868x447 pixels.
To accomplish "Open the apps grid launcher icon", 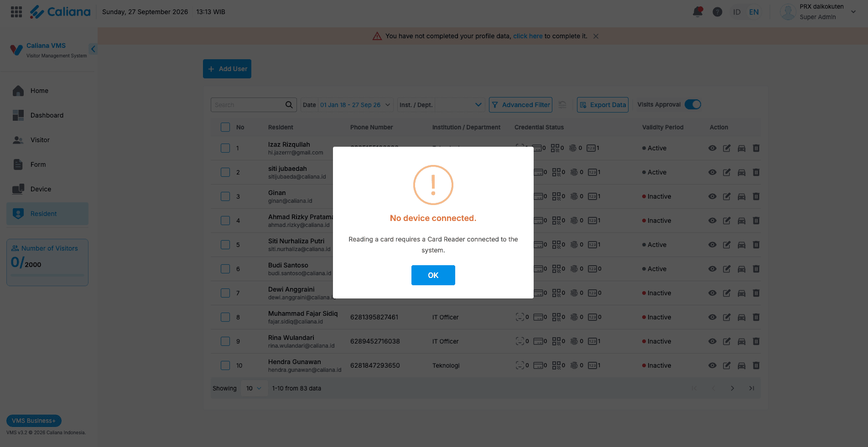I will 16,12.
